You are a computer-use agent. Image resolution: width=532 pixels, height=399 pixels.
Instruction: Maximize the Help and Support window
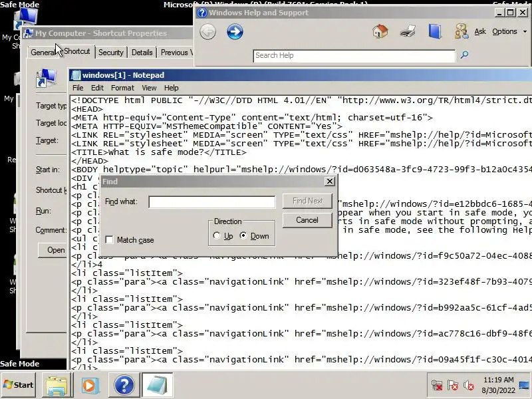click(510, 13)
